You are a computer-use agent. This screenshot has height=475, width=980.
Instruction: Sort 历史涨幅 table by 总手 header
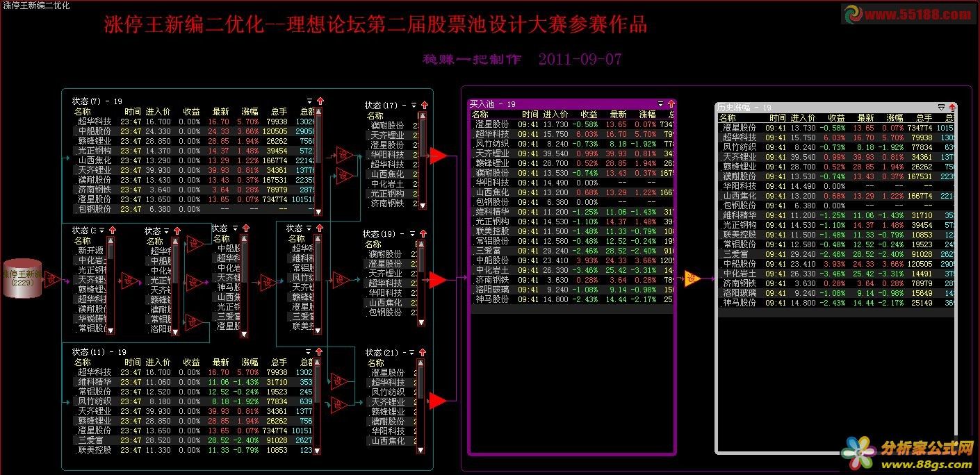point(924,118)
